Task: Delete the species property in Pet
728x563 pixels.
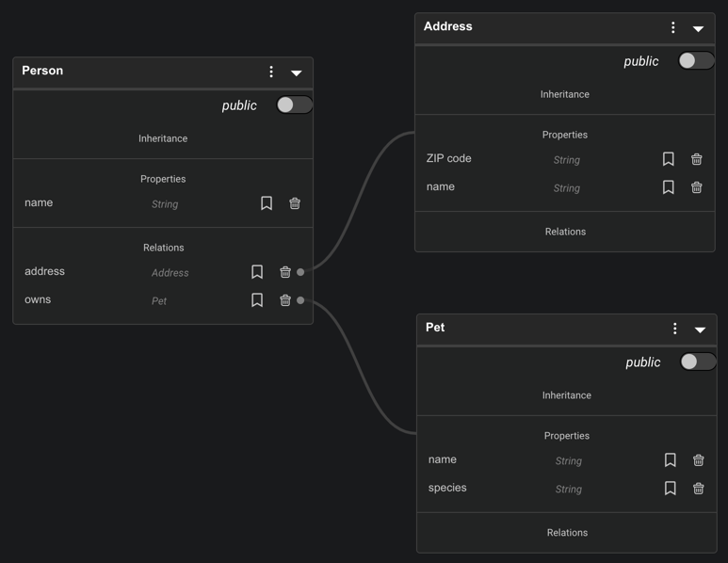Action: 699,489
